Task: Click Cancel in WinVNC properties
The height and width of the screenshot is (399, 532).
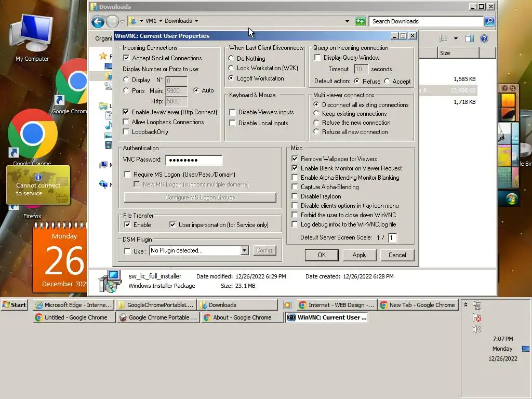Action: tap(397, 255)
